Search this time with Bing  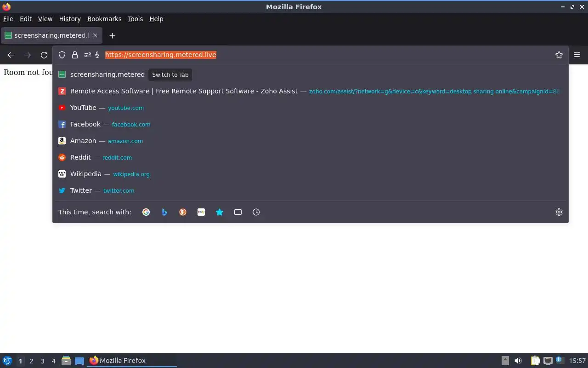[164, 212]
